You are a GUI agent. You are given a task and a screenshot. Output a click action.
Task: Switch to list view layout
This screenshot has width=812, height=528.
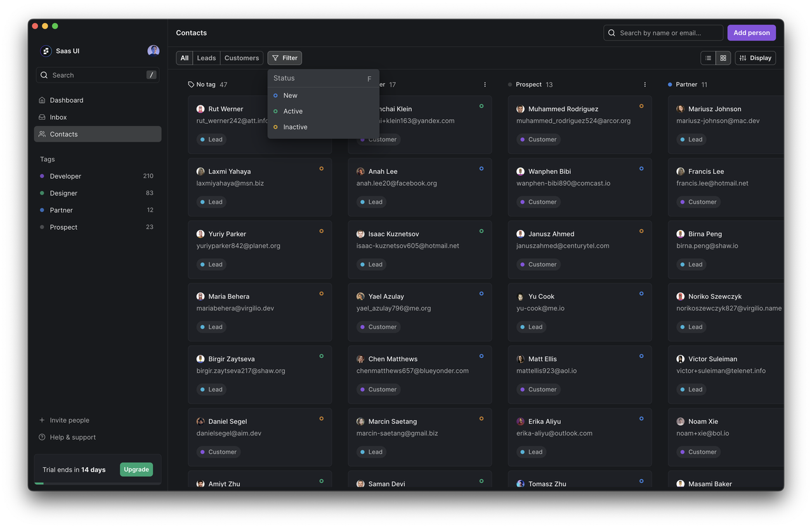point(707,57)
